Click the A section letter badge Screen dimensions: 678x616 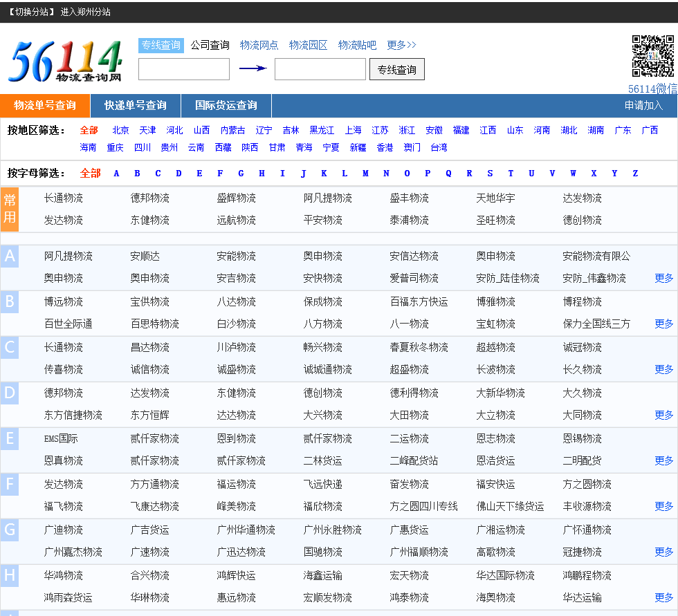[x=10, y=256]
